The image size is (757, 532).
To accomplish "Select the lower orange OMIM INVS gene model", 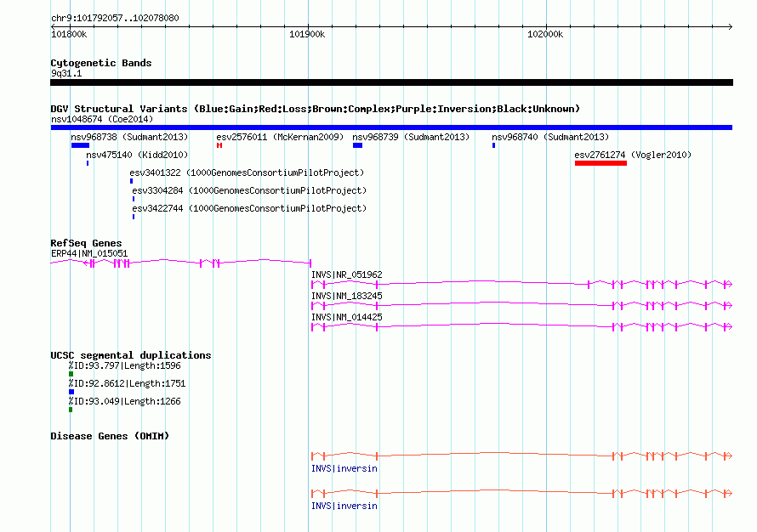I will (x=522, y=493).
